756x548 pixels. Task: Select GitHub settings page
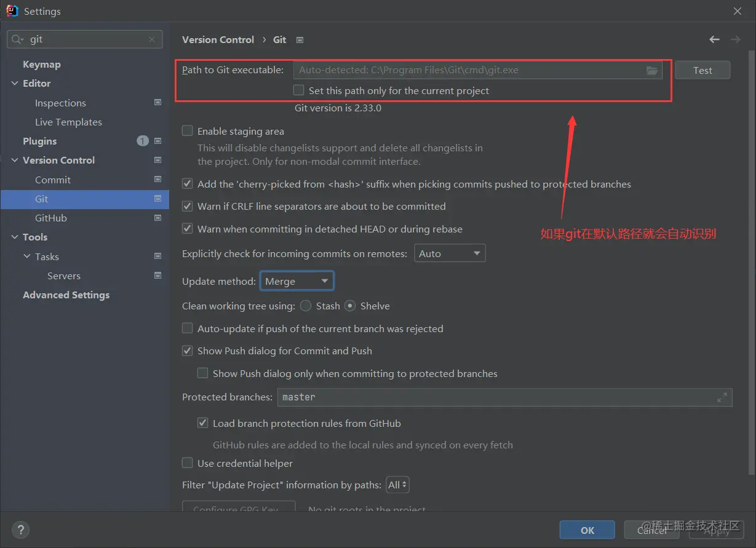tap(51, 218)
